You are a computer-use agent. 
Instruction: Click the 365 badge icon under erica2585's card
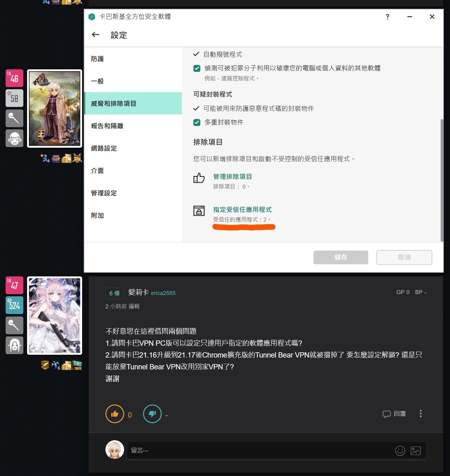click(x=77, y=365)
